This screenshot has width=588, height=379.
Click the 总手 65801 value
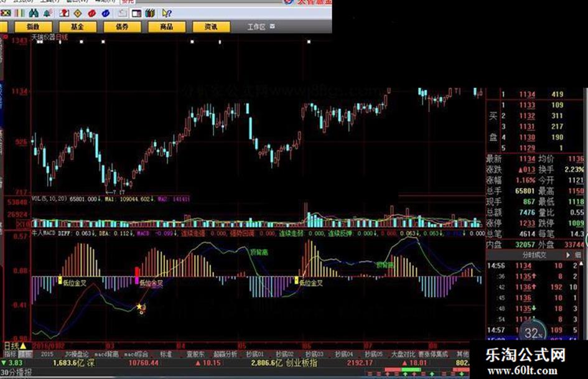525,191
